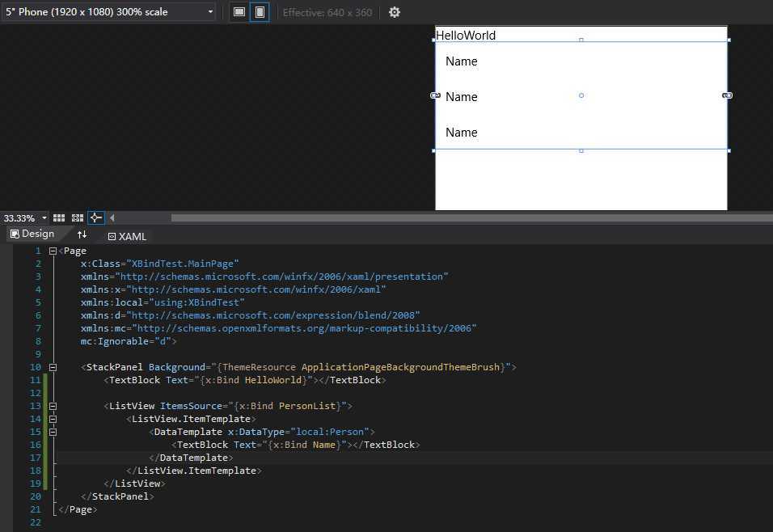The height and width of the screenshot is (532, 773).
Task: Click the {x:Bind HelloWorld} binding
Action: (253, 380)
